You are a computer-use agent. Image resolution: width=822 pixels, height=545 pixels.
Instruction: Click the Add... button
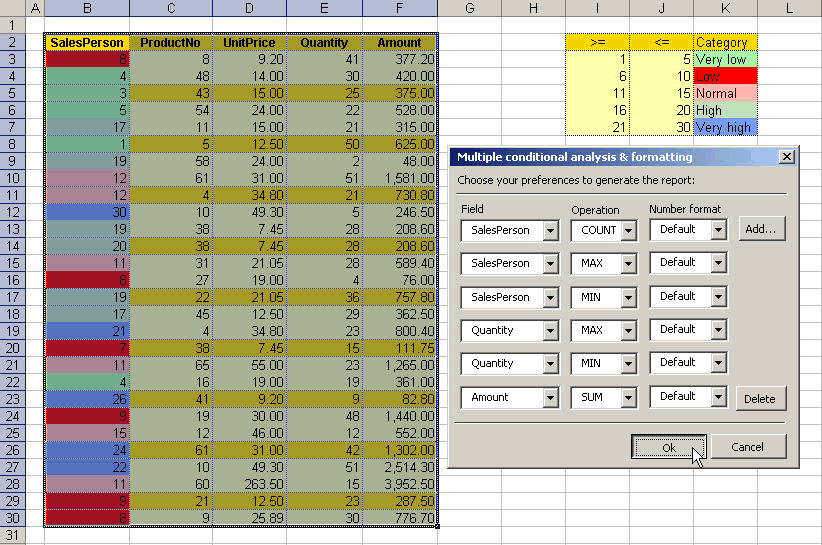(x=762, y=229)
